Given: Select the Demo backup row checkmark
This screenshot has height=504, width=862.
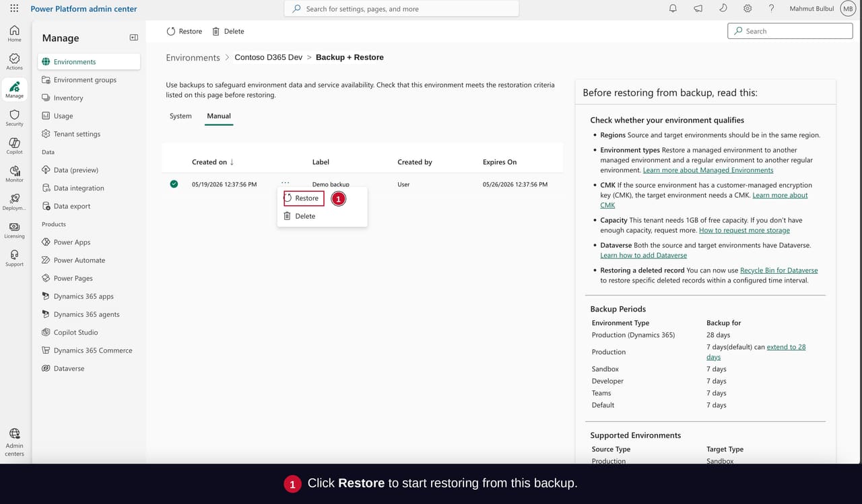Looking at the screenshot, I should click(x=174, y=184).
